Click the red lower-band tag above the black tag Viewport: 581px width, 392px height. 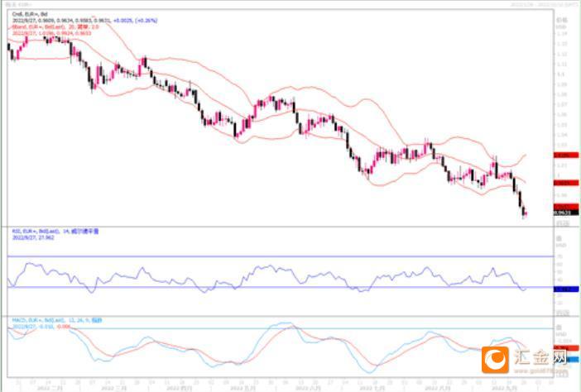pos(566,207)
